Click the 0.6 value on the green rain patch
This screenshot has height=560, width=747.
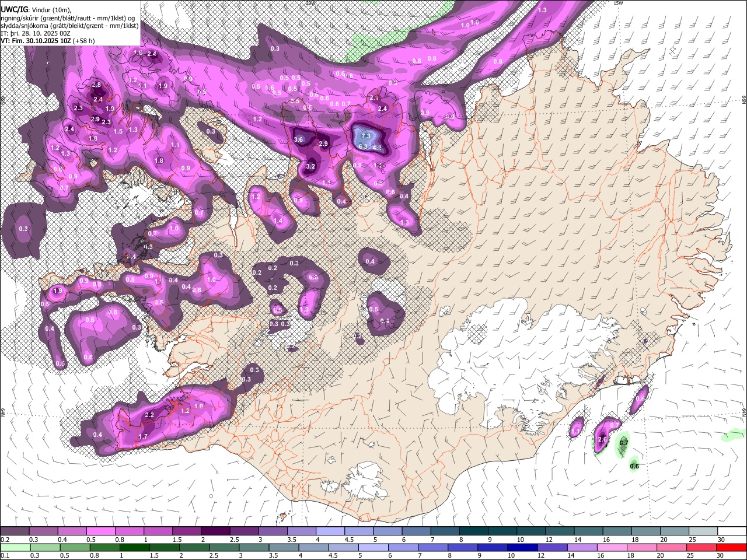click(635, 466)
